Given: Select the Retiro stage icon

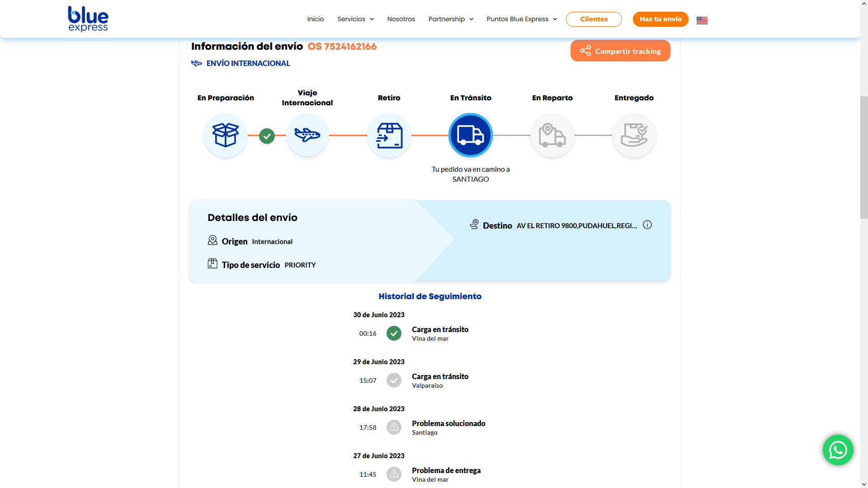Looking at the screenshot, I should [389, 135].
